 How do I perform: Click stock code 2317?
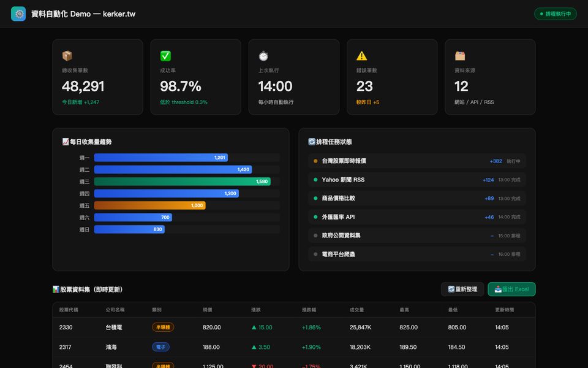[66, 347]
